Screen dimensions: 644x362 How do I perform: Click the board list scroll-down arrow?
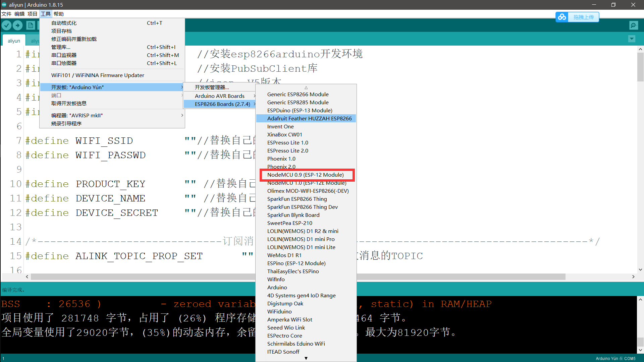(306, 358)
